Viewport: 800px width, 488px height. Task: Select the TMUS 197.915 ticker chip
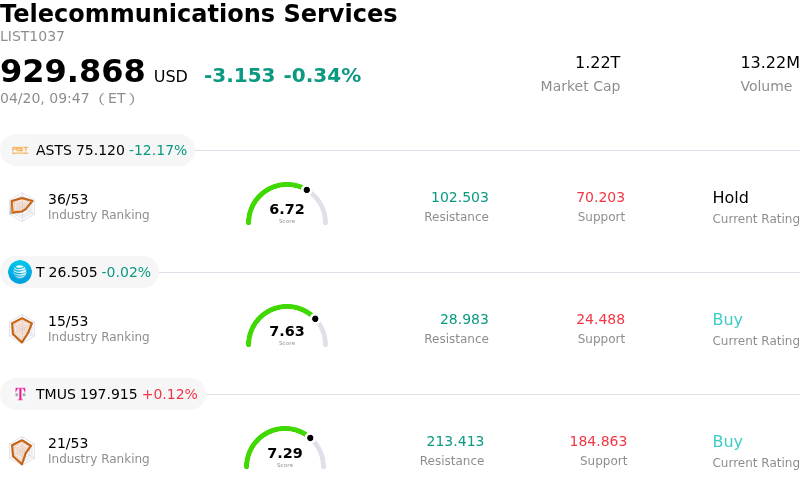[103, 394]
